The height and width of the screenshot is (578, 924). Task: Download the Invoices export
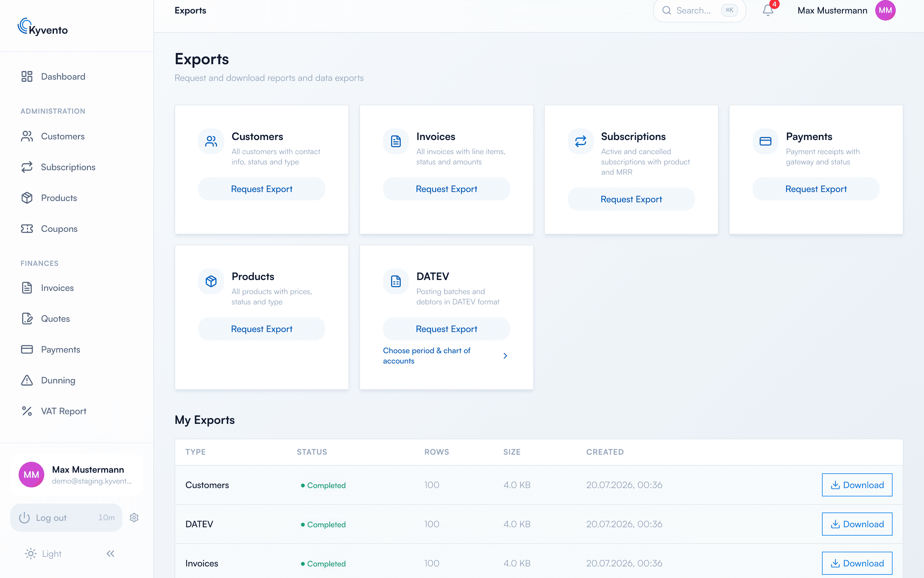click(x=857, y=563)
